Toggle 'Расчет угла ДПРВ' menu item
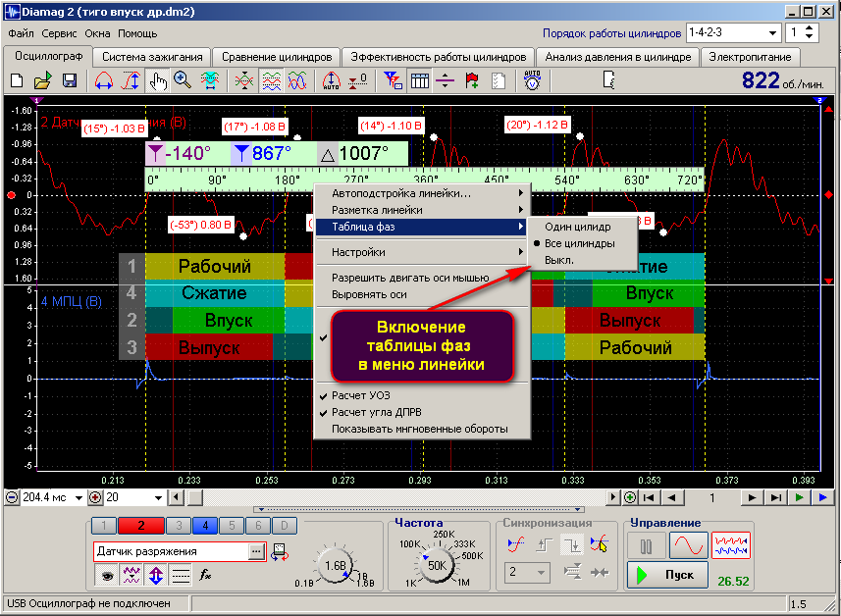This screenshot has height=616, width=841. coord(377,412)
